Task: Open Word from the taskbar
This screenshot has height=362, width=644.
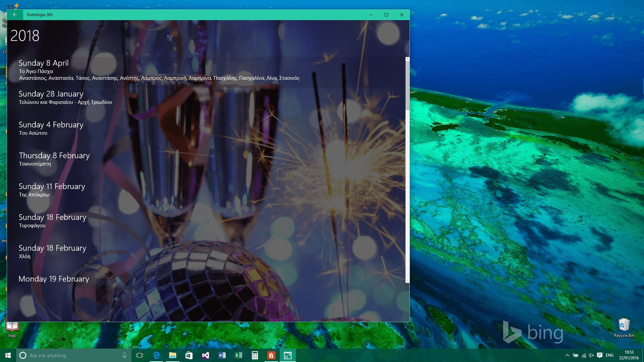Action: 222,355
